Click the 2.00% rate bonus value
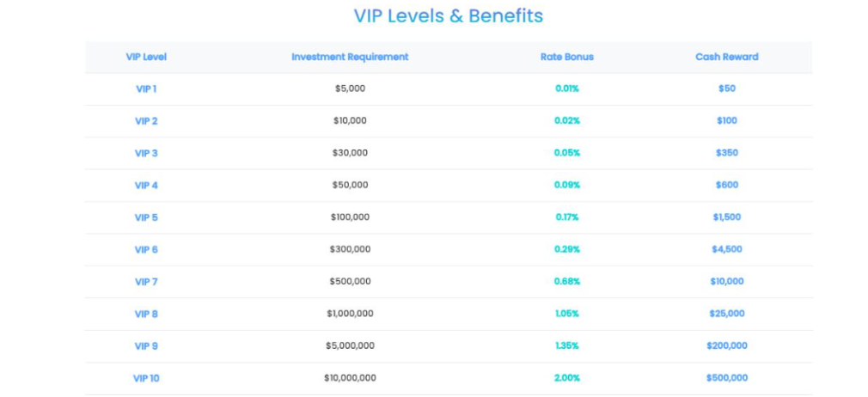Viewport: 868px width, 397px height. pyautogui.click(x=567, y=378)
